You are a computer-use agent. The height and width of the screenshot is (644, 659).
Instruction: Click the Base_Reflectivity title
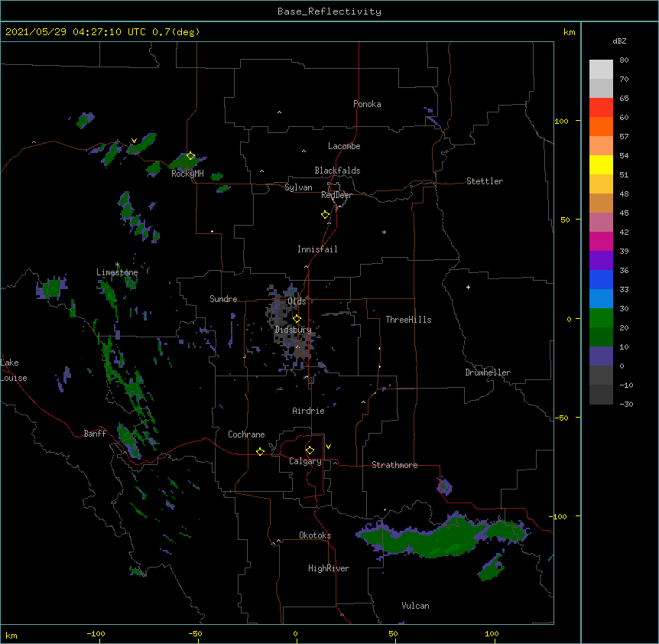point(329,11)
